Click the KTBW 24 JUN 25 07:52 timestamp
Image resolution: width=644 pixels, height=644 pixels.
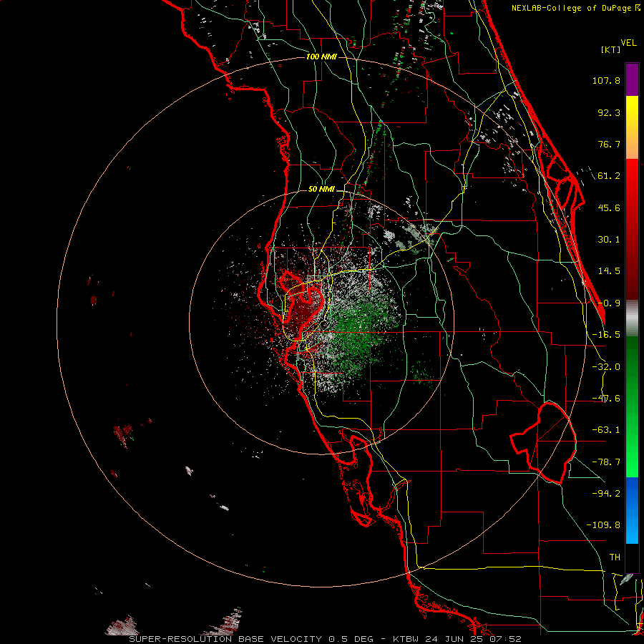pos(457,639)
